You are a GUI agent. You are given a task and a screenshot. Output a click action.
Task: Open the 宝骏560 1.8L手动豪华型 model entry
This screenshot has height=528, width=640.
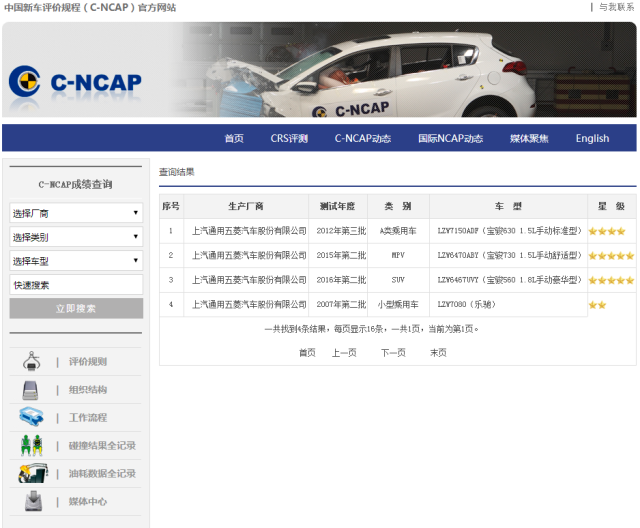click(509, 280)
